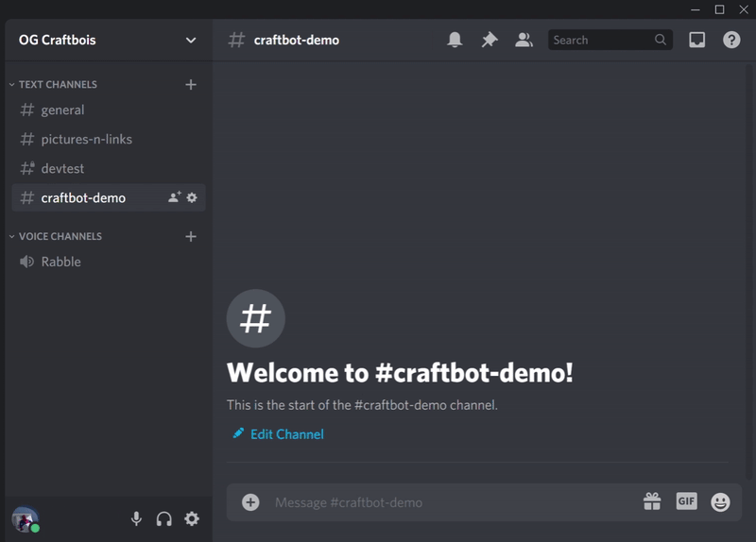Create a new voice channel plus icon
The image size is (756, 542).
pos(191,237)
